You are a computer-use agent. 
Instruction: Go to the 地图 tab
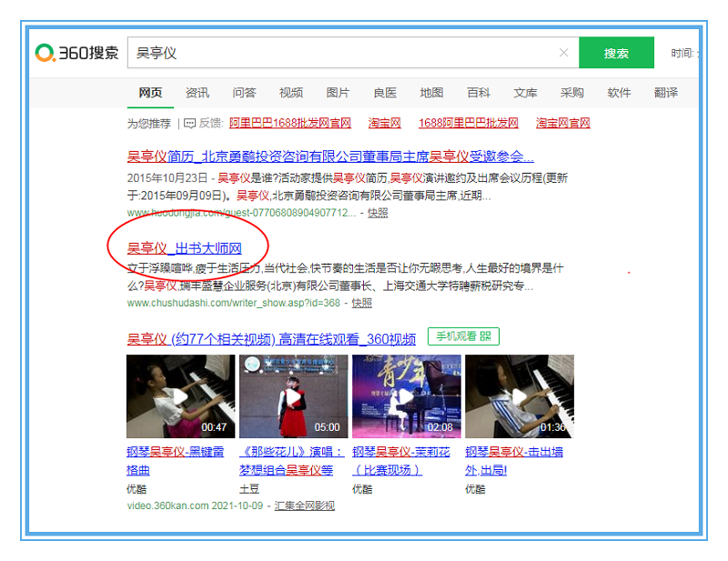click(x=431, y=93)
